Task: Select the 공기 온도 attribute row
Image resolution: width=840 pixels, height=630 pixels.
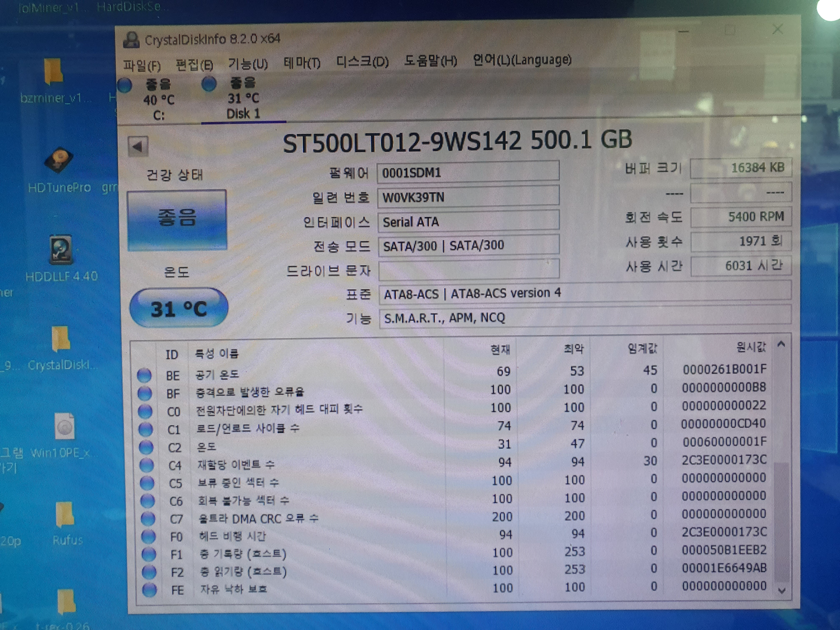Action: coord(452,373)
